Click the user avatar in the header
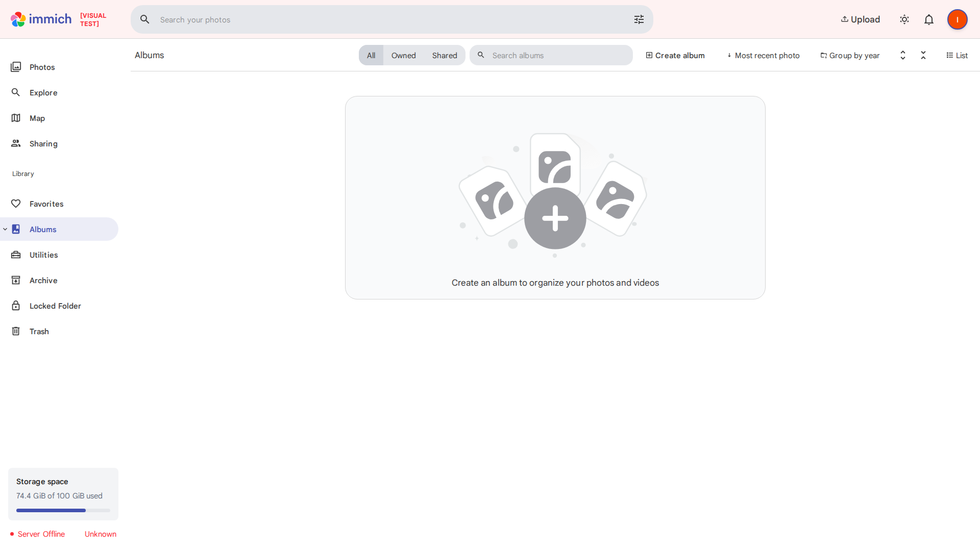 point(957,19)
